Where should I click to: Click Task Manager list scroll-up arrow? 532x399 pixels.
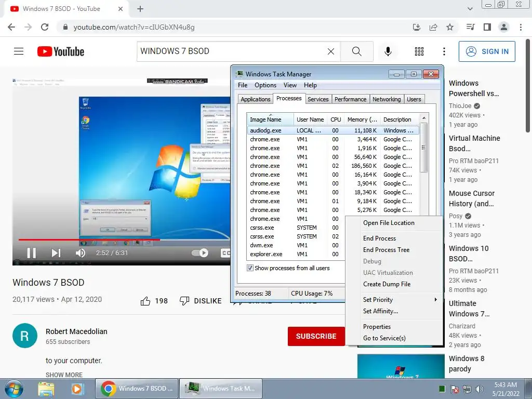[x=423, y=118]
